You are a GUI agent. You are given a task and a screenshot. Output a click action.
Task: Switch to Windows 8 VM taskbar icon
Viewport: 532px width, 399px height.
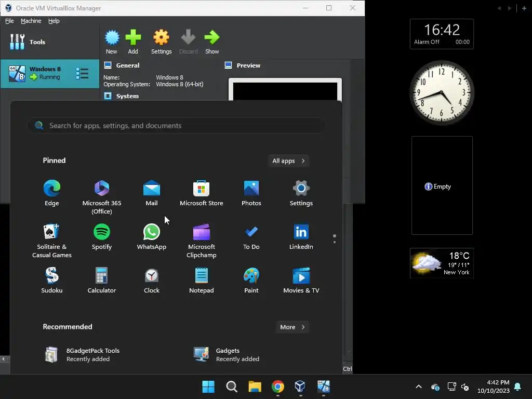tap(323, 387)
